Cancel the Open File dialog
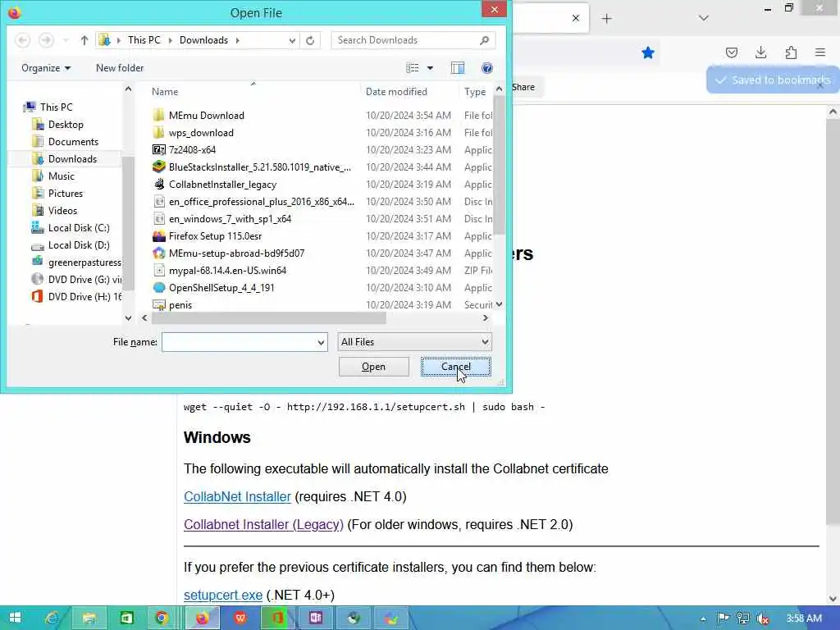840x630 pixels. (455, 367)
